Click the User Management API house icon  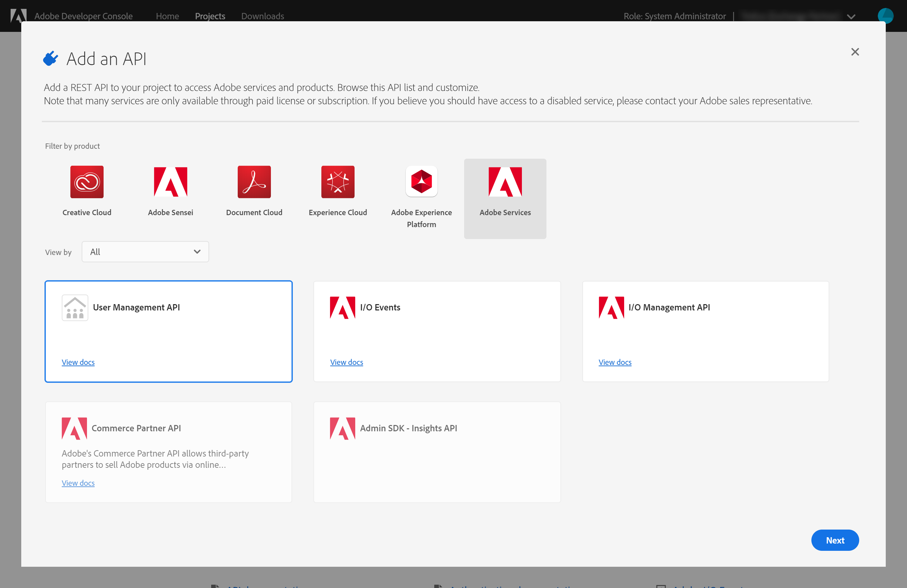(75, 307)
